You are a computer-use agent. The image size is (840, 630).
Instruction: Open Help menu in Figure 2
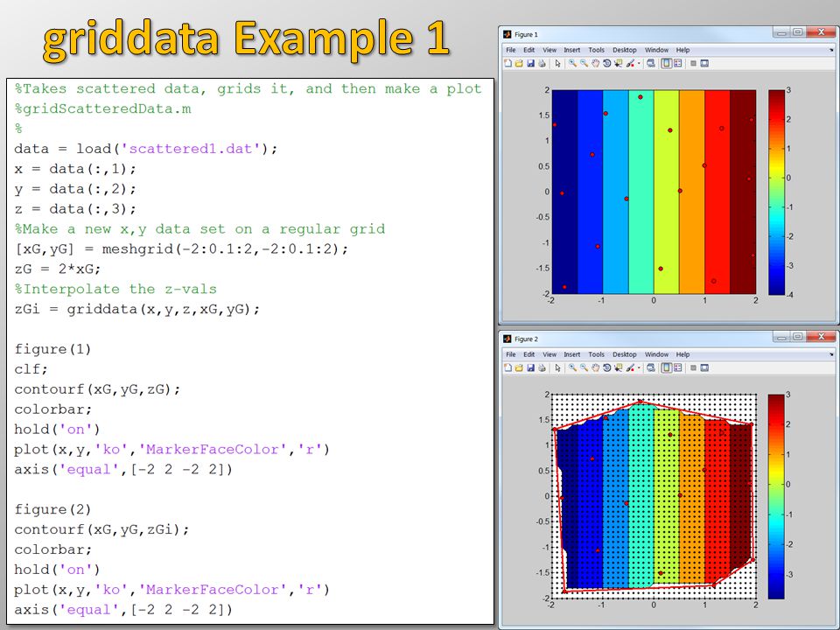(683, 354)
